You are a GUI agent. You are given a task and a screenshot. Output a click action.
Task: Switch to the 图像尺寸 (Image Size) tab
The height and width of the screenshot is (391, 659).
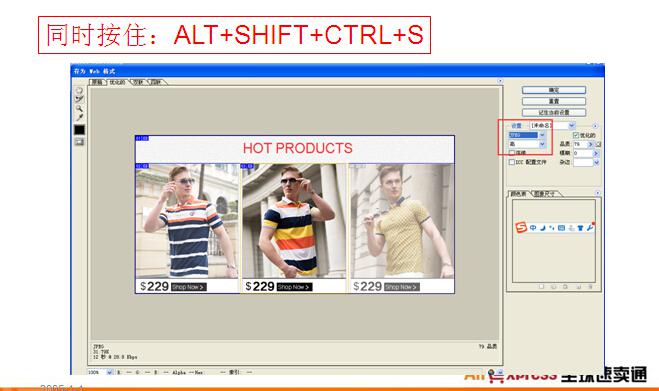pos(545,194)
